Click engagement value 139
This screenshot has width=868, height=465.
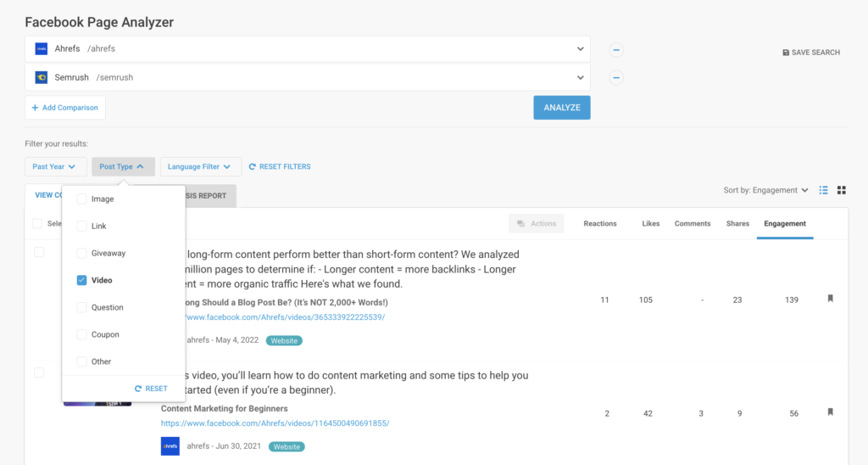792,300
